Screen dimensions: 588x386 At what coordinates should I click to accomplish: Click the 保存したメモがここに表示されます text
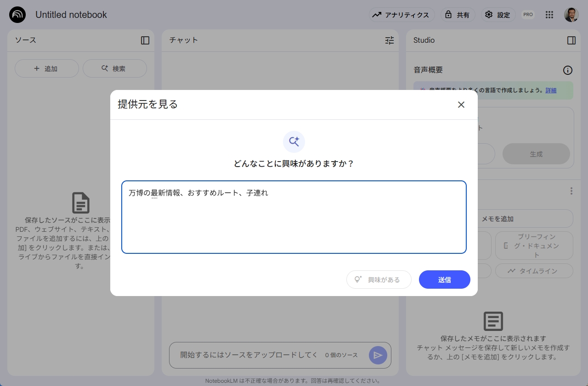[493, 339]
